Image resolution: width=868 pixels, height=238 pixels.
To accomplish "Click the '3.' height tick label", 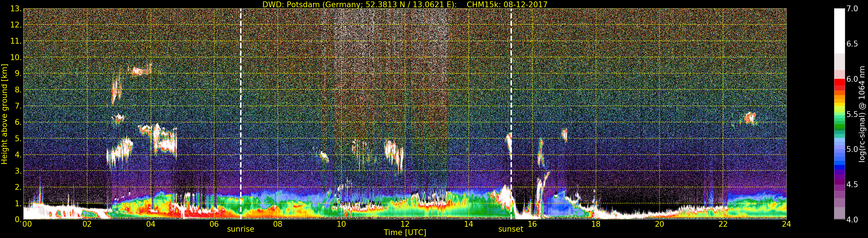I will click(x=18, y=171).
